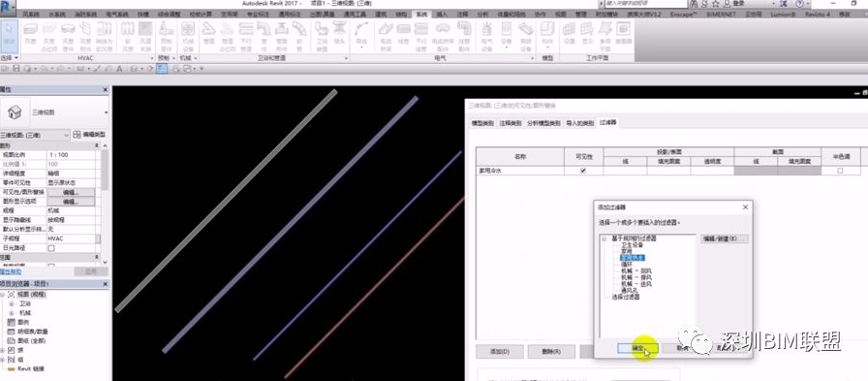The height and width of the screenshot is (381, 868).
Task: Select the Duct (风管) tool
Action: pos(31,33)
